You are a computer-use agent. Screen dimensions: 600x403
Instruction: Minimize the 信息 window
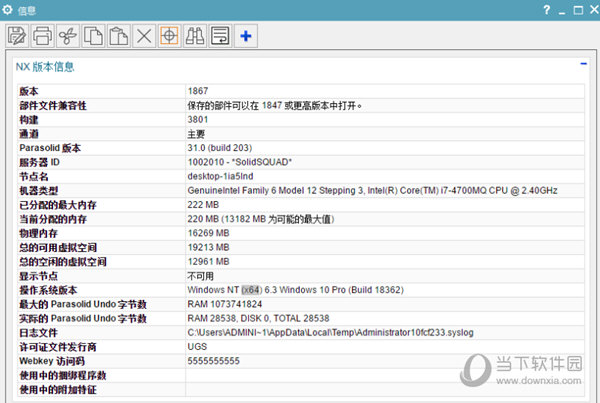tap(562, 12)
